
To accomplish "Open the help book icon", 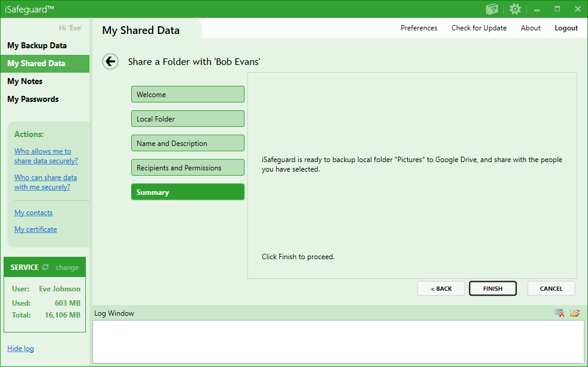I will tap(492, 9).
